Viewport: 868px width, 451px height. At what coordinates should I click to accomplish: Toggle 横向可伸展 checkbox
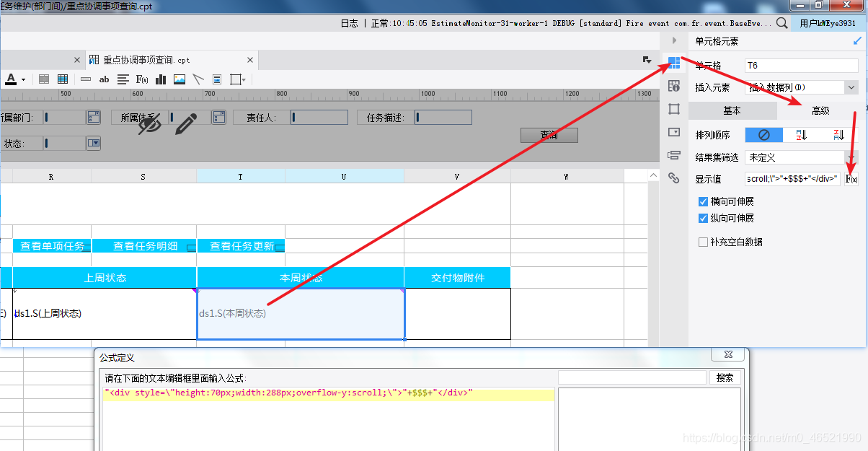tap(703, 201)
